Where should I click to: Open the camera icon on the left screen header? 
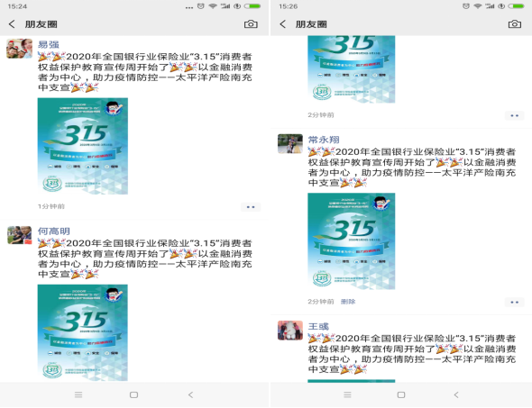(251, 24)
